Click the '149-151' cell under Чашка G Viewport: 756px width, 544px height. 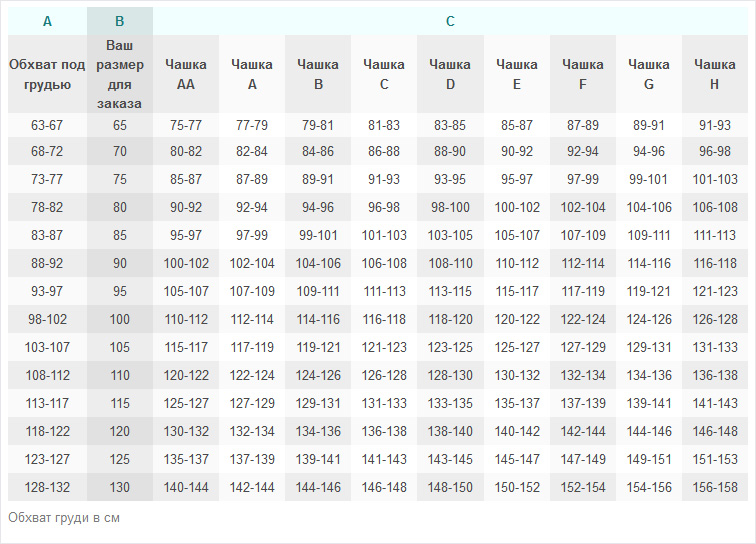click(x=649, y=460)
